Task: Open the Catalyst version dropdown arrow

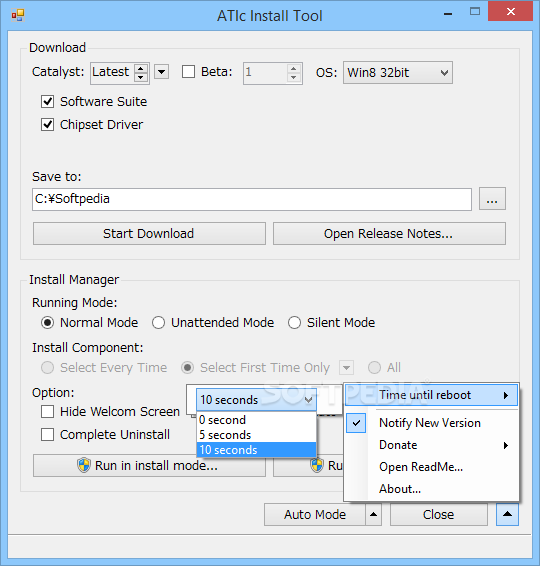Action: [161, 71]
